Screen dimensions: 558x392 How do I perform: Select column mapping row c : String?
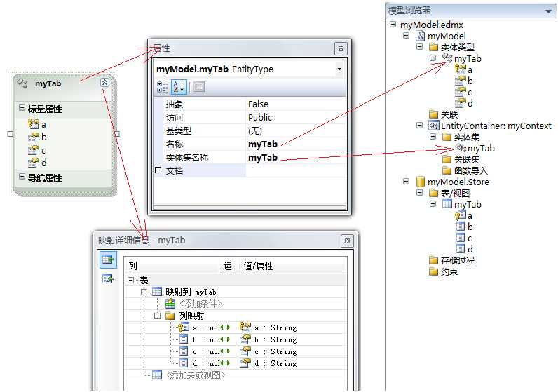coord(236,351)
